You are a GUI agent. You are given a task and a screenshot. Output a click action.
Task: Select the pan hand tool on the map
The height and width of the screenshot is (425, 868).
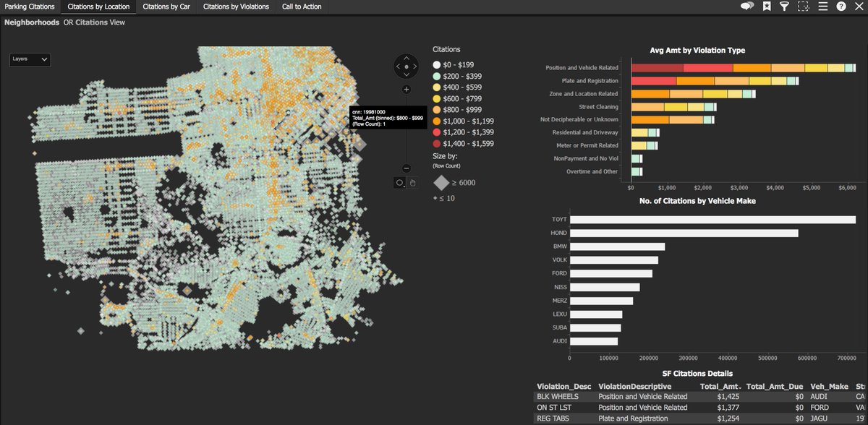pyautogui.click(x=412, y=183)
